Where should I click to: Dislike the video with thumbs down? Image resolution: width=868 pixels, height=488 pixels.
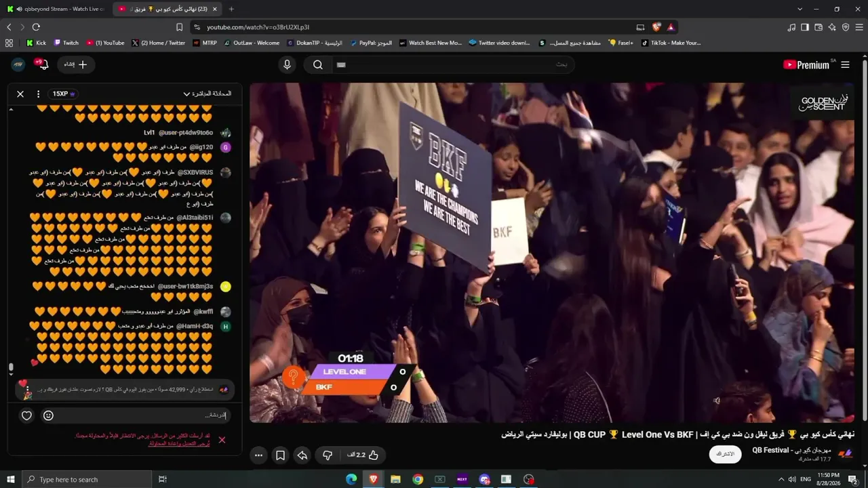point(327,455)
